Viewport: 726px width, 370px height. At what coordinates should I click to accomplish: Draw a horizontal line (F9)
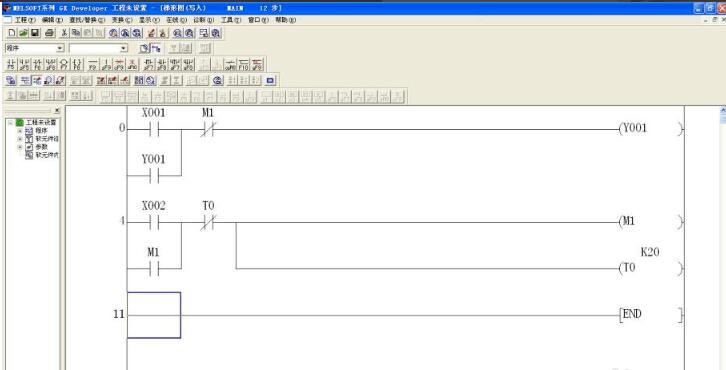[x=93, y=64]
